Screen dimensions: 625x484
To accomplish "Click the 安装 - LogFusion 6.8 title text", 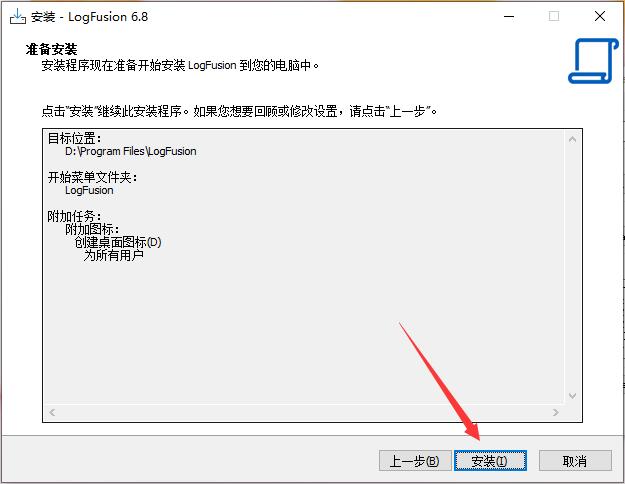I will 89,17.
